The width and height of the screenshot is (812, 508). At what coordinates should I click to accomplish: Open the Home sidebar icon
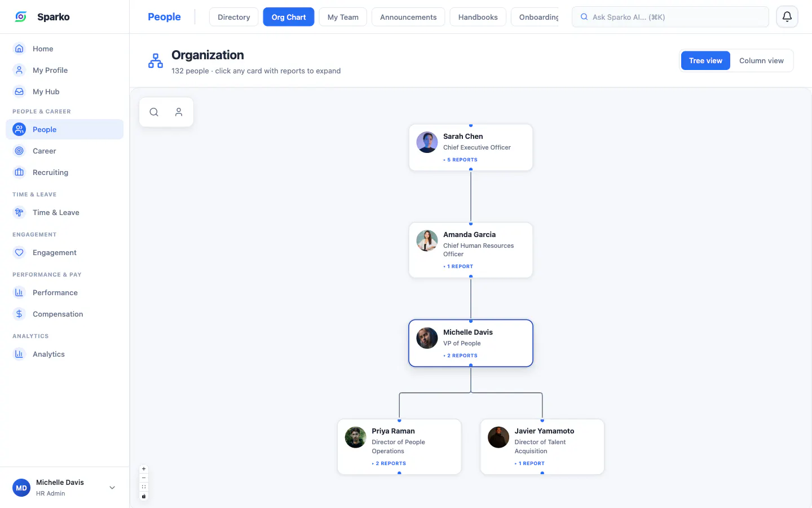[x=19, y=49]
